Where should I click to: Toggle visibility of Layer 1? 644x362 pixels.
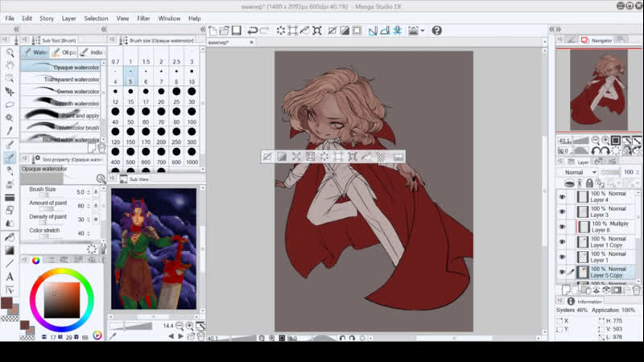562,257
